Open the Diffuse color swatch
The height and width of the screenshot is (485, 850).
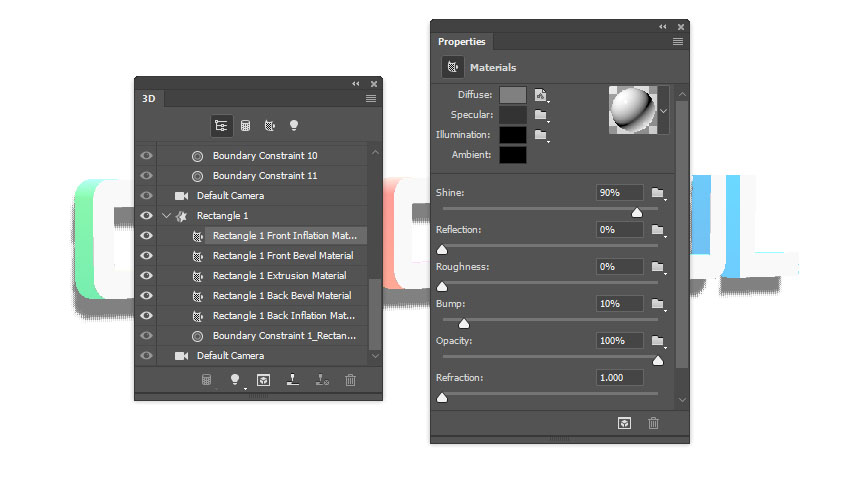click(513, 95)
